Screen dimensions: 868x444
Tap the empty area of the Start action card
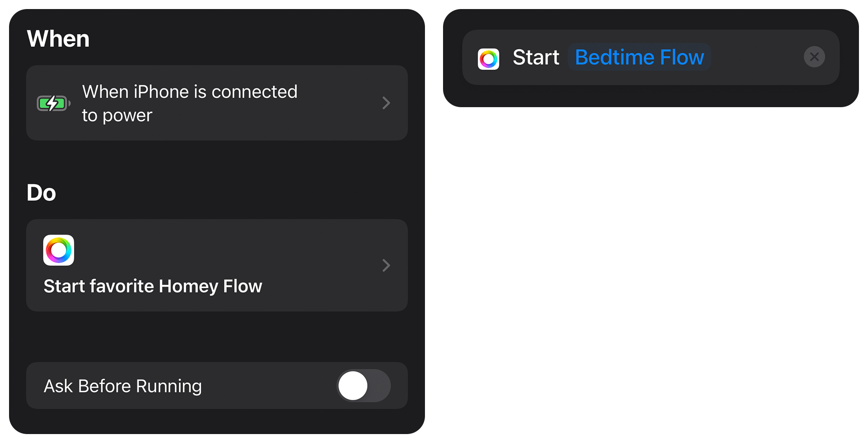[x=757, y=57]
